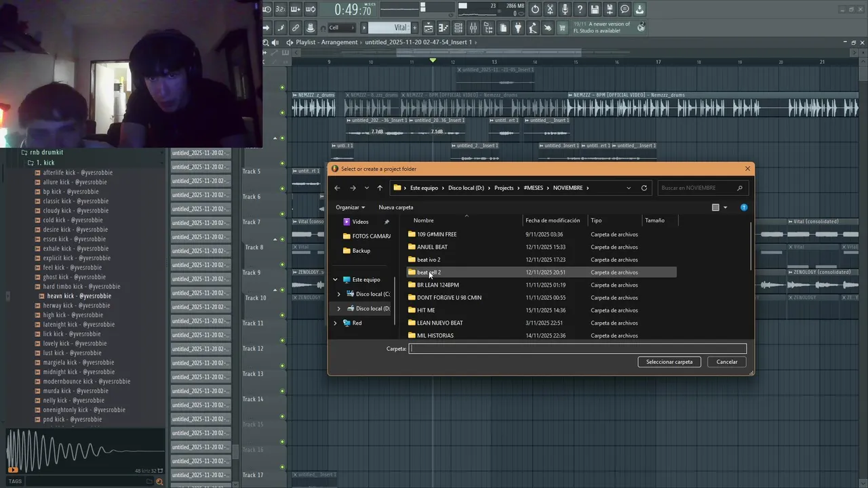Click the link chain tool icon

pos(296,28)
